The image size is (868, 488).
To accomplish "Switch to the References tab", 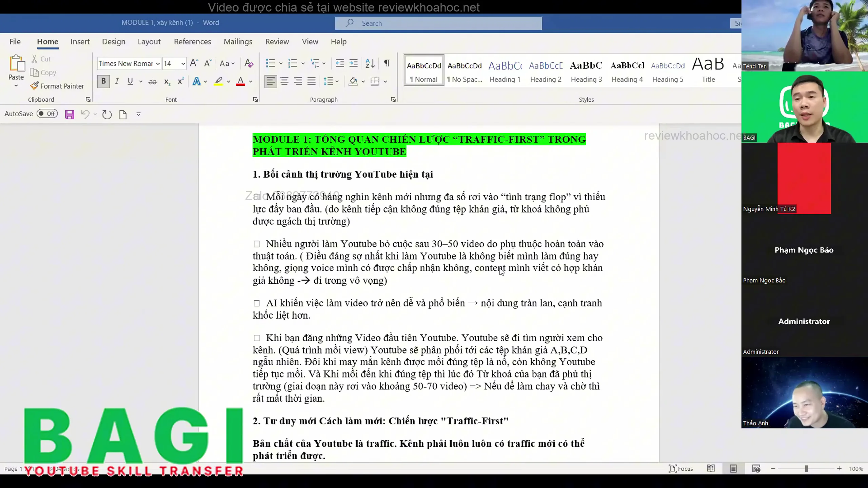I will (x=193, y=42).
